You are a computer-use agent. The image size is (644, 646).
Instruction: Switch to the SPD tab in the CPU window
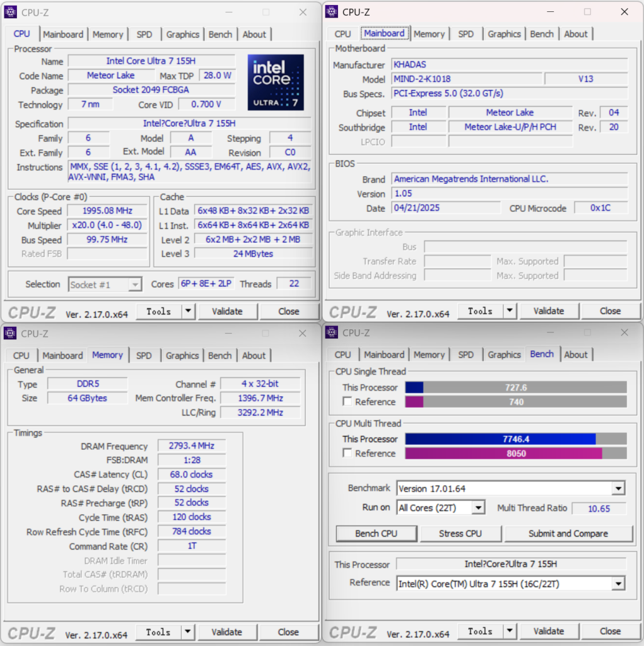pyautogui.click(x=144, y=35)
